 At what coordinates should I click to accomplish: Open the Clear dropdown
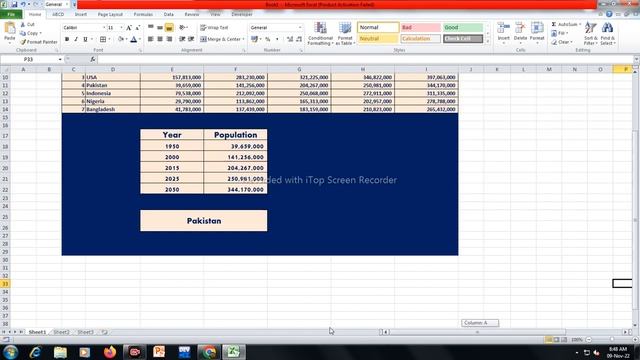click(x=562, y=42)
